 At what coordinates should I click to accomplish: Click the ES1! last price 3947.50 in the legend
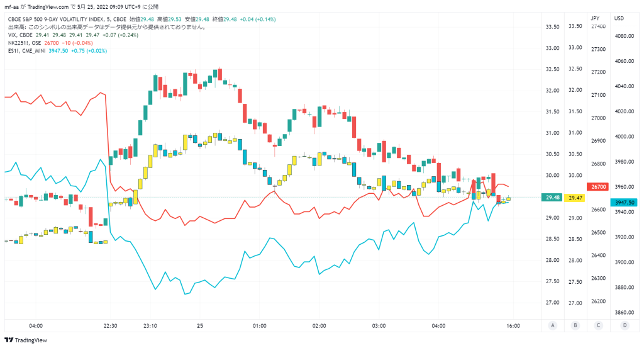[x=58, y=51]
